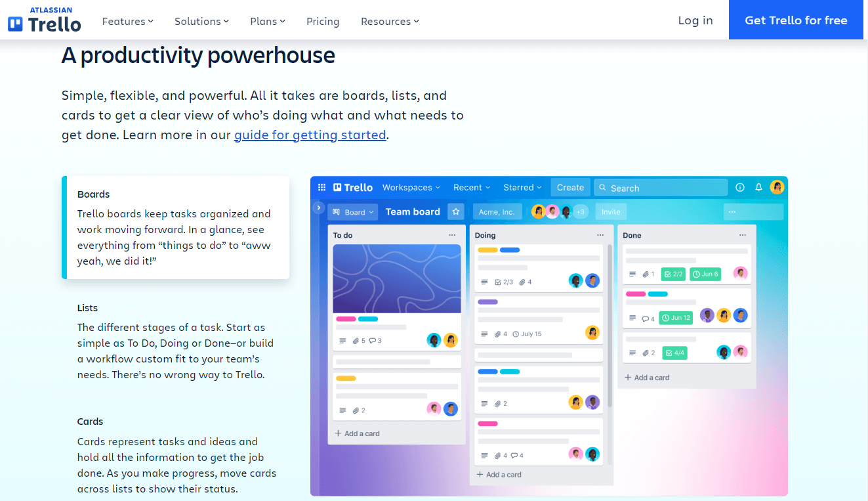Screen dimensions: 868x501
Task: Open the Recent dropdown in the board
Action: click(x=472, y=187)
